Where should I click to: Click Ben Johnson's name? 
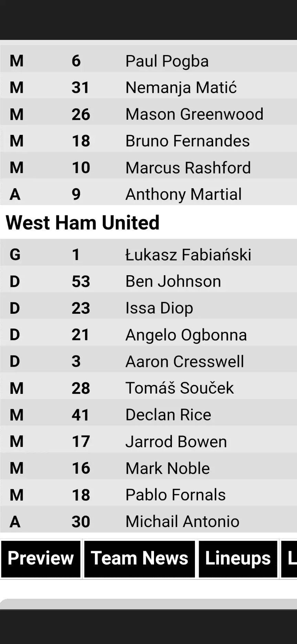pos(173,281)
